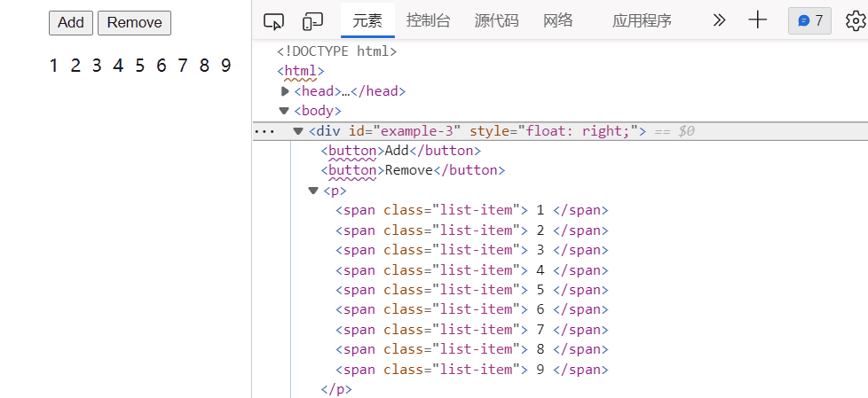Viewport: 868px width, 398px height.
Task: Switch to the 元素 tab
Action: click(367, 21)
